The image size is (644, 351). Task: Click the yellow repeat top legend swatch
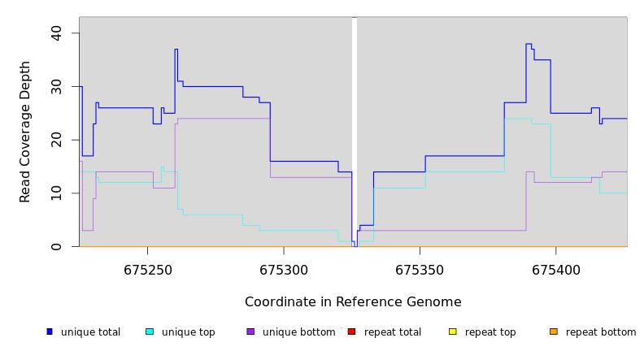click(x=452, y=331)
